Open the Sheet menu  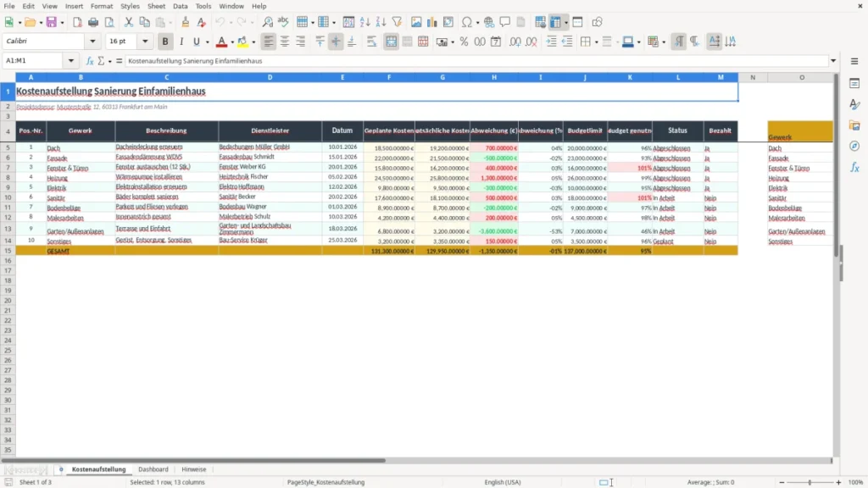point(156,6)
